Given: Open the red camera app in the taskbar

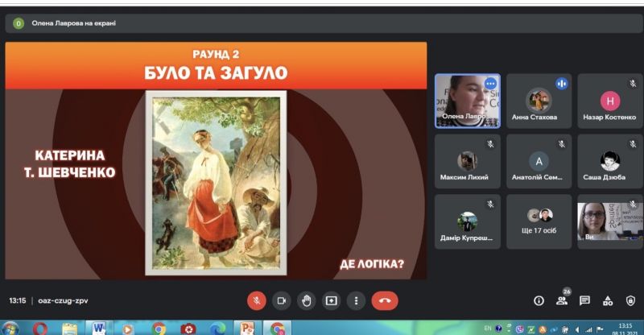Looking at the screenshot, I should 188,329.
